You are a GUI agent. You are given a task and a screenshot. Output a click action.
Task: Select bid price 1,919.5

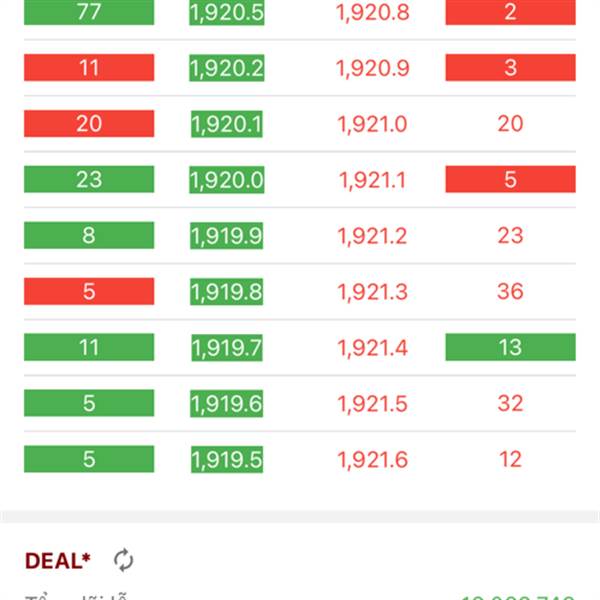[x=226, y=459]
